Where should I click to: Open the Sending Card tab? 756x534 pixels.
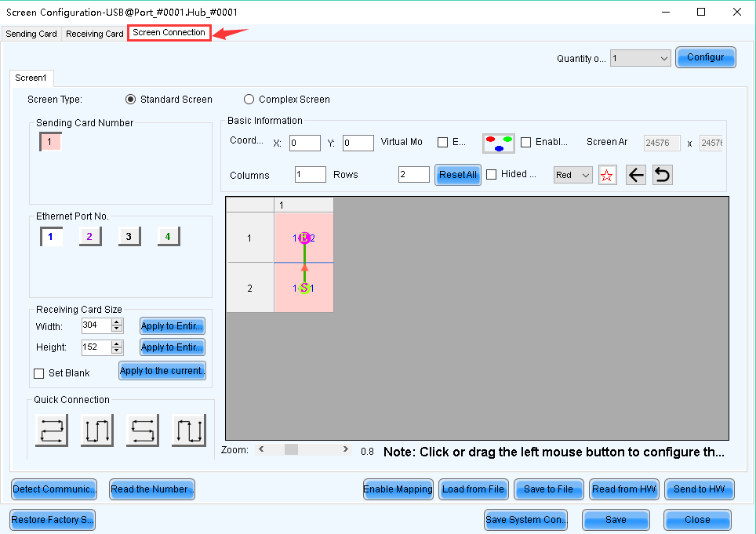pyautogui.click(x=31, y=34)
